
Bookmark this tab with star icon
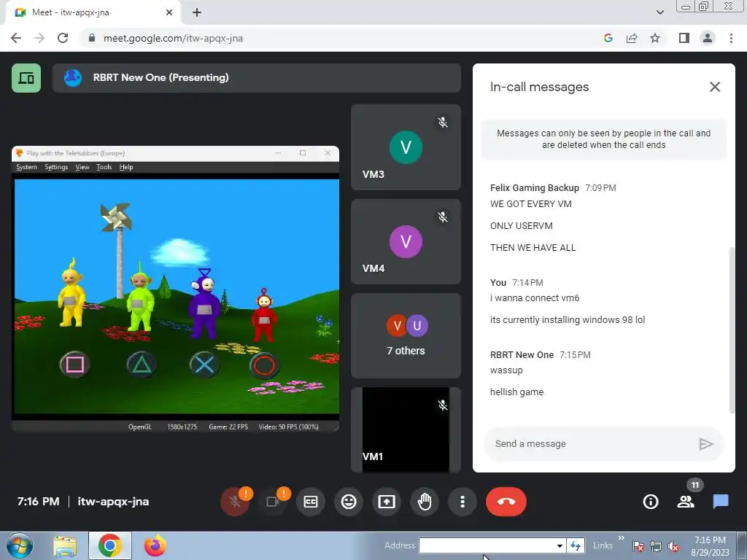coord(655,38)
